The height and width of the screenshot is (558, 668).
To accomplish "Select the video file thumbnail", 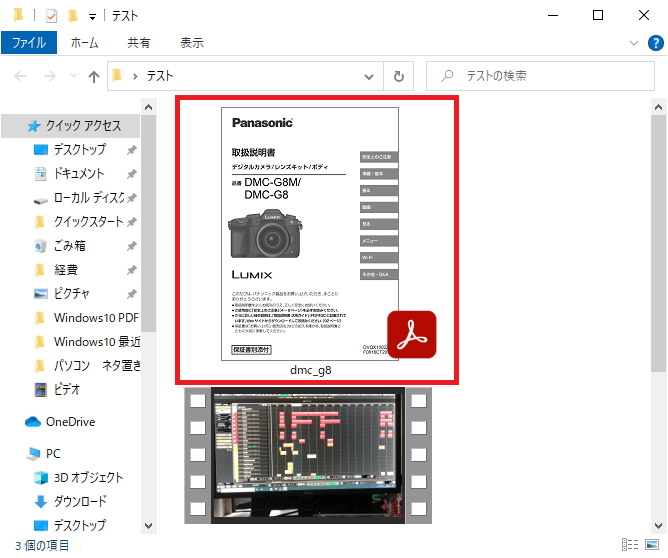I will (308, 455).
